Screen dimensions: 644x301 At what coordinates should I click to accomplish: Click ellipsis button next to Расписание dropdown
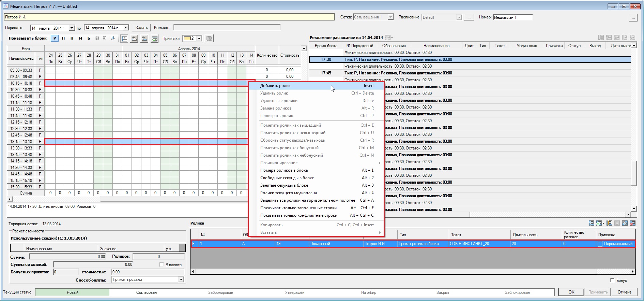click(x=469, y=17)
